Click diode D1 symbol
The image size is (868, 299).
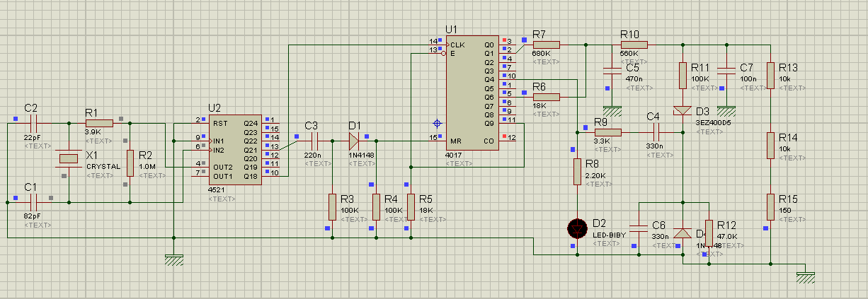pyautogui.click(x=354, y=140)
